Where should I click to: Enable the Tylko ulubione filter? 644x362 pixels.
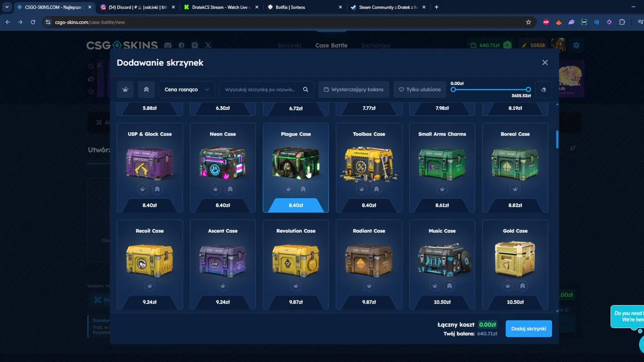pyautogui.click(x=420, y=89)
